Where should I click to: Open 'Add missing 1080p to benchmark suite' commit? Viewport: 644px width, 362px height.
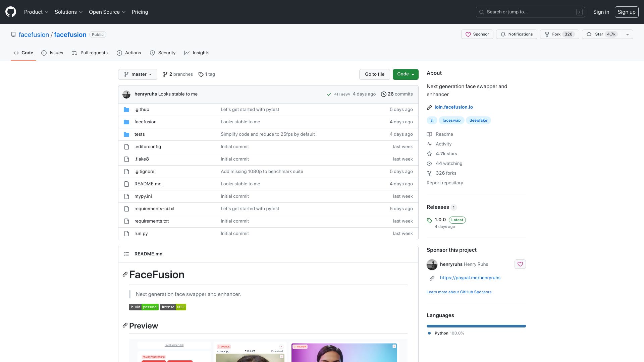[262, 172]
